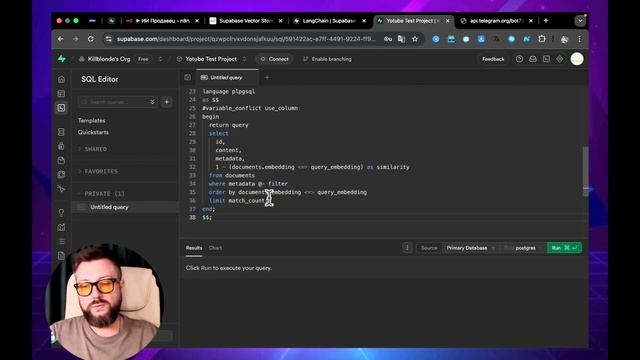Open Storage sidebar icon

coord(61,160)
